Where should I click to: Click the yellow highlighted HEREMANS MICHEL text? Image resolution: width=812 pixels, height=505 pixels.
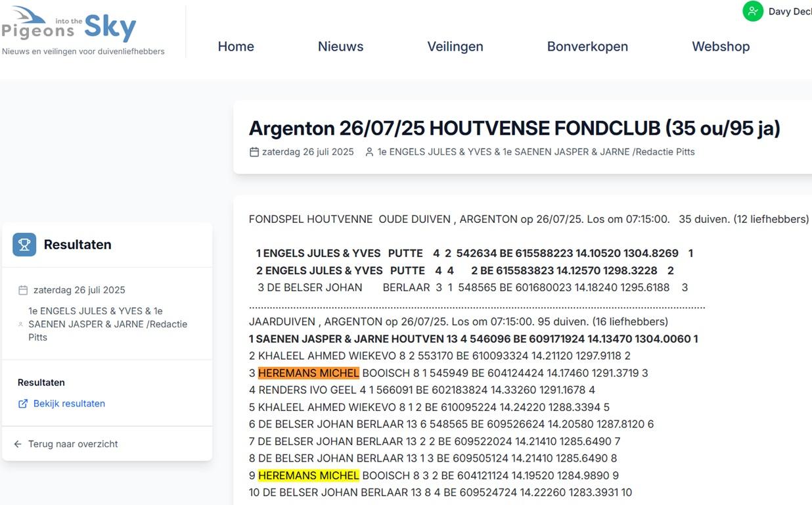[x=307, y=475]
